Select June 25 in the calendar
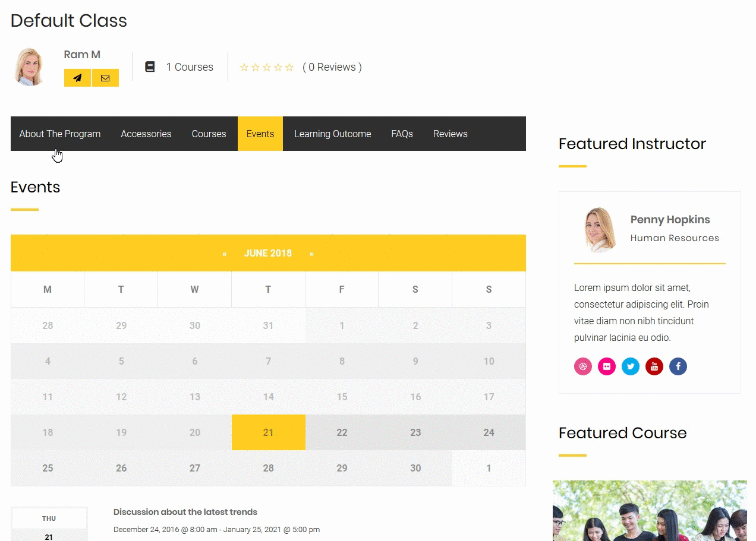756x541 pixels. 48,468
